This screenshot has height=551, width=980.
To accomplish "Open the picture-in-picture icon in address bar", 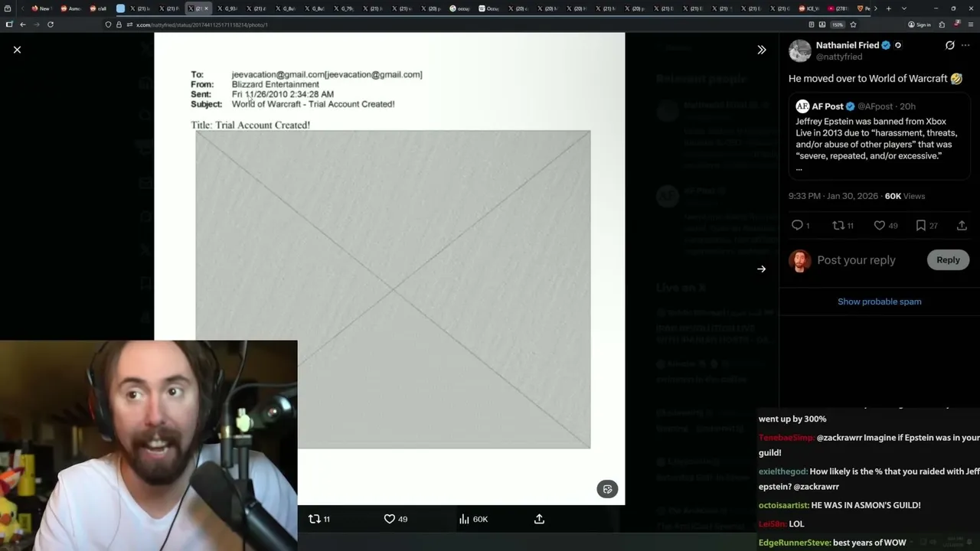I will (x=822, y=24).
